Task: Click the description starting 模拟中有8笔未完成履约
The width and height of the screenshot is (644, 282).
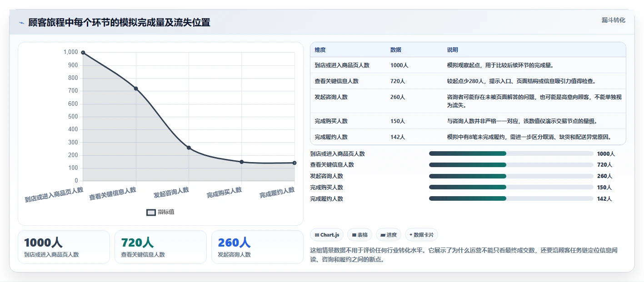Action: [529, 137]
